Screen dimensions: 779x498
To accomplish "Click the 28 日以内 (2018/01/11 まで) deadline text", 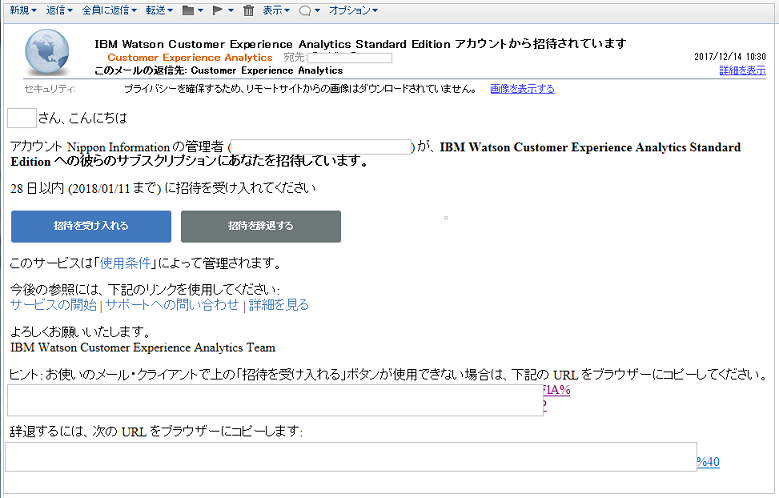I will pyautogui.click(x=163, y=188).
